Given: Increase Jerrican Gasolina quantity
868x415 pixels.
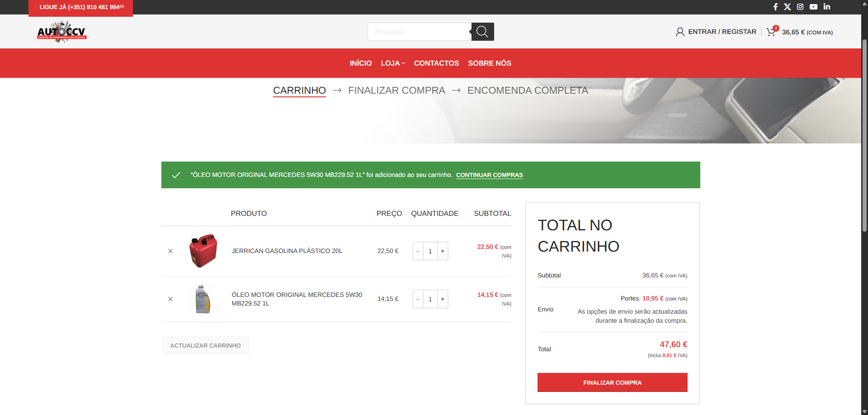Looking at the screenshot, I should (443, 251).
